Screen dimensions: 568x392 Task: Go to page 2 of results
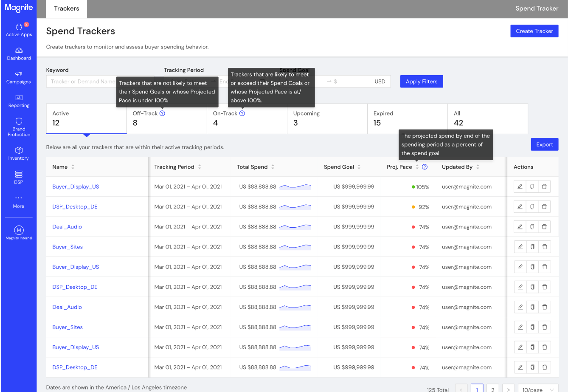[492, 389]
